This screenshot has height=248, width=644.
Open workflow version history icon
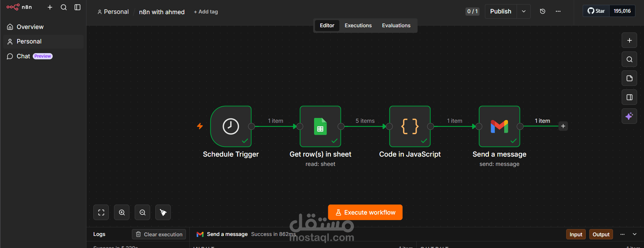[542, 11]
